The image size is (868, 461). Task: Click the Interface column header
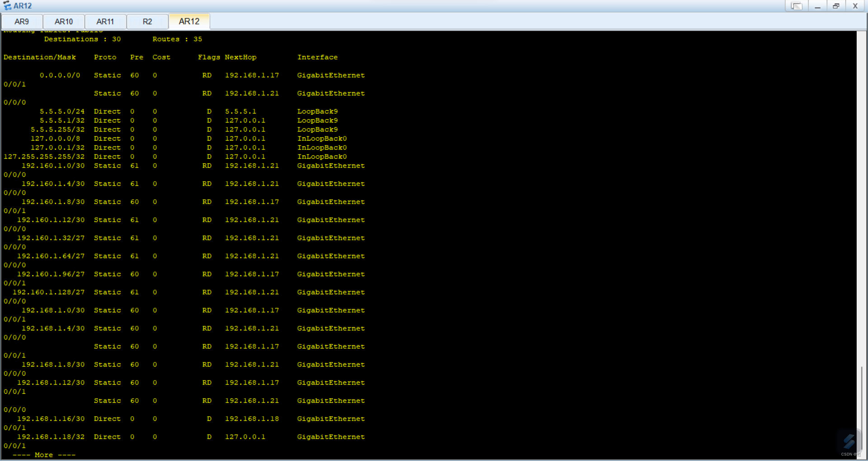[x=317, y=57]
